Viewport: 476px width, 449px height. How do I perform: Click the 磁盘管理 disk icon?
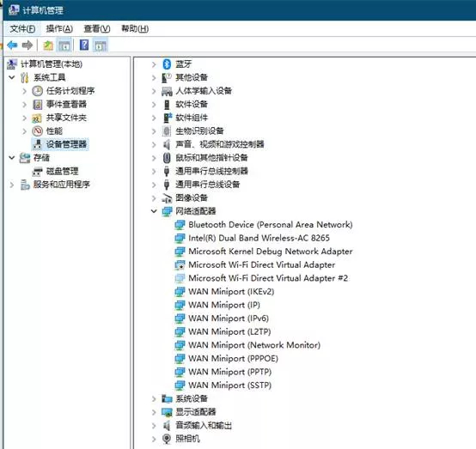[37, 172]
